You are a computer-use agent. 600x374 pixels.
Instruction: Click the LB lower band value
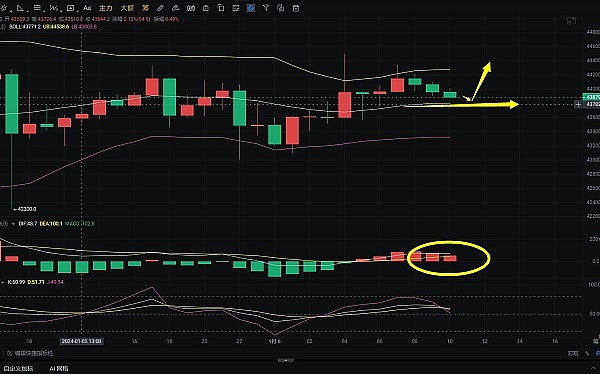click(84, 27)
